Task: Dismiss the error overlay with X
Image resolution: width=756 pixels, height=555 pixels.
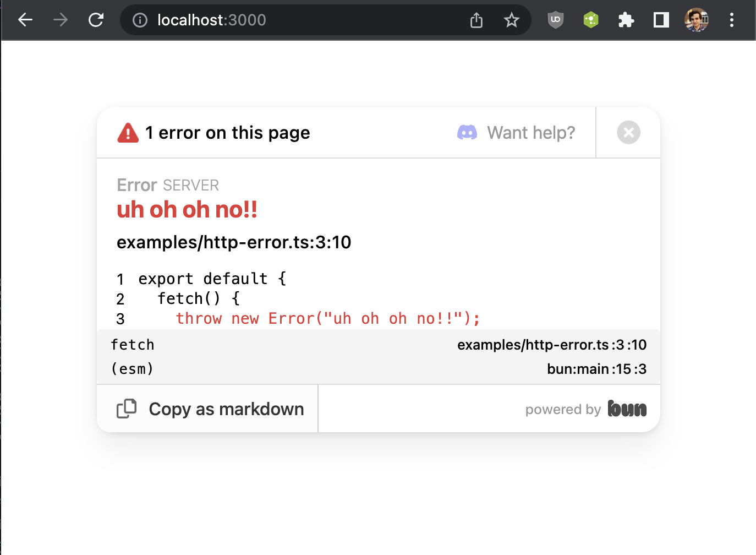Action: tap(628, 132)
